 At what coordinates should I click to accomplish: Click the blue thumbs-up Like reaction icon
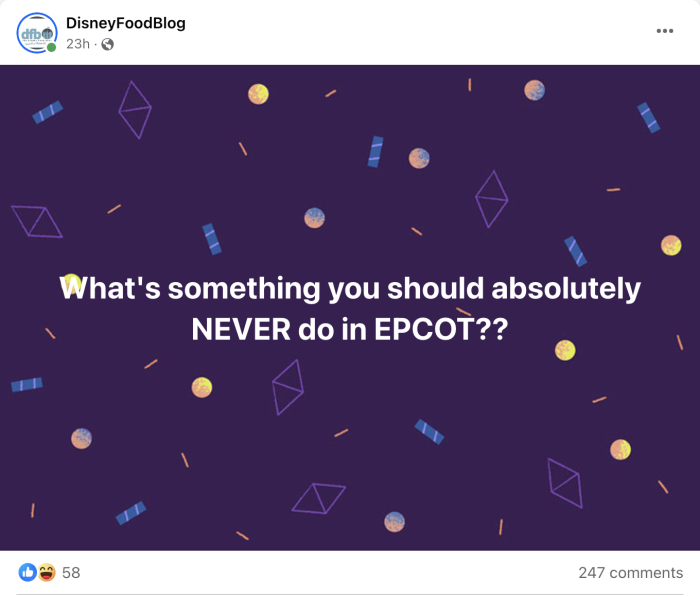(x=28, y=573)
